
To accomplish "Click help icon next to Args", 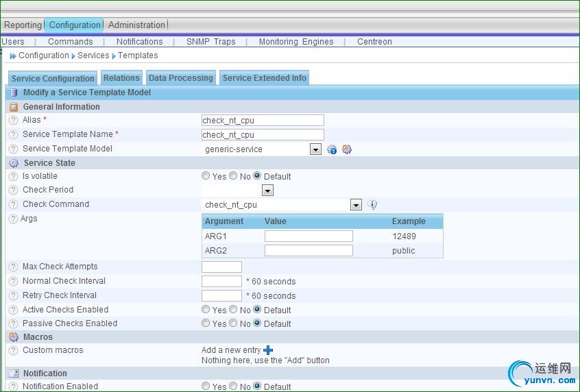I will point(13,219).
